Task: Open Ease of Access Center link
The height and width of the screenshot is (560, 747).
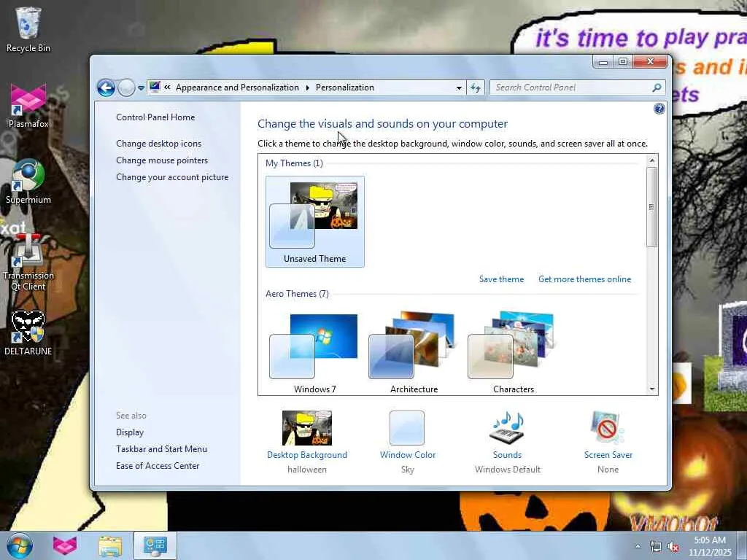Action: click(x=158, y=466)
